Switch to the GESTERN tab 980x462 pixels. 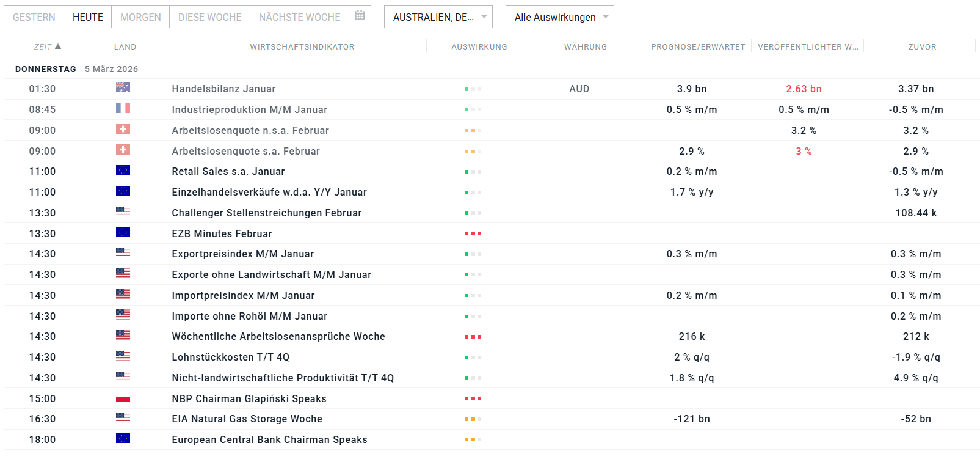pos(34,17)
